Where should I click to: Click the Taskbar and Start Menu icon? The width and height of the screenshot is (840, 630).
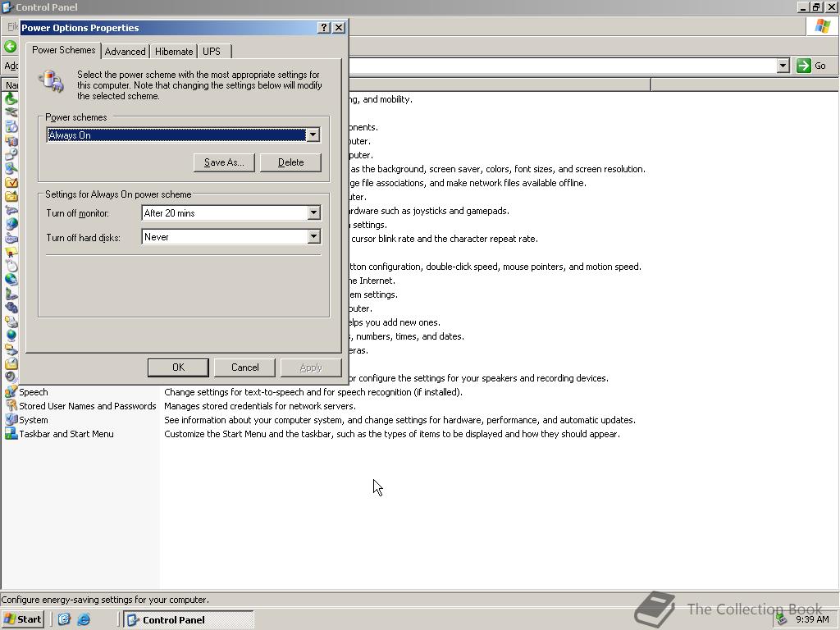(11, 433)
